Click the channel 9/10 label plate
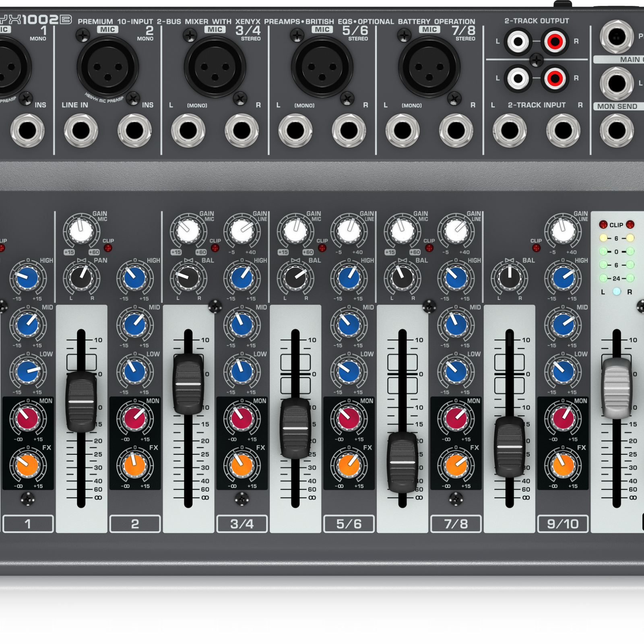 (x=563, y=523)
